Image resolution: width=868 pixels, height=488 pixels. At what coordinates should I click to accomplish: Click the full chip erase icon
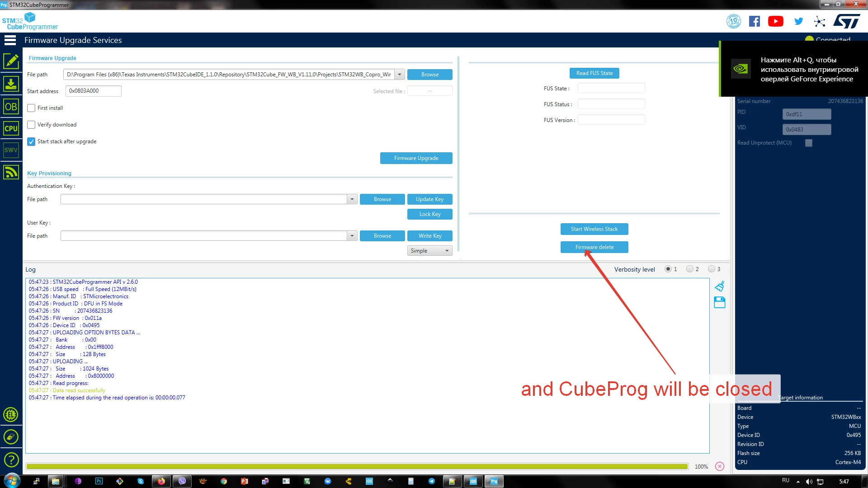pos(11,437)
